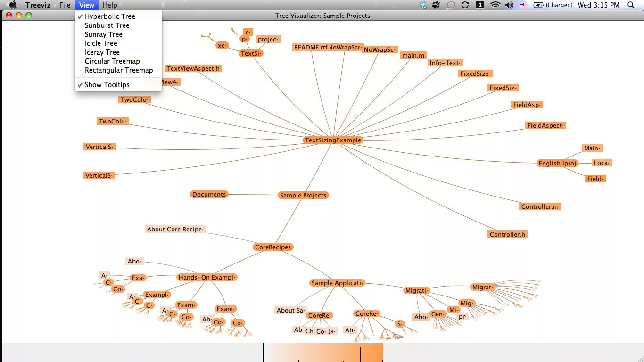
Task: Select the Hands-On Exampl node
Action: (x=207, y=278)
